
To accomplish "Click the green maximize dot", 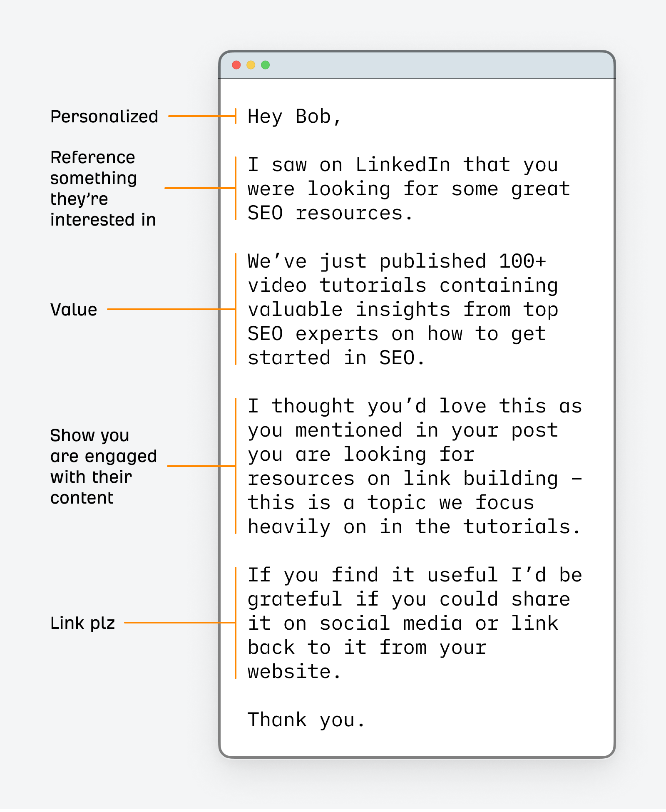I will coord(266,65).
